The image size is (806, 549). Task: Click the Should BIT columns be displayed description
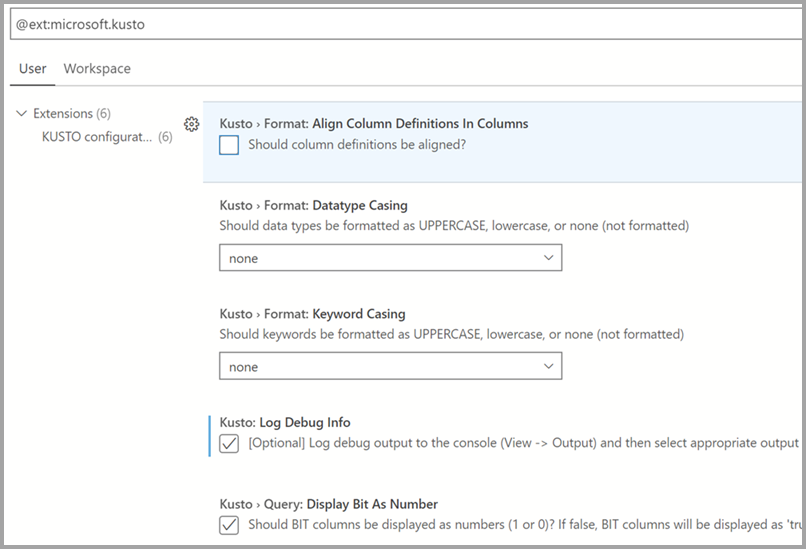(x=525, y=525)
